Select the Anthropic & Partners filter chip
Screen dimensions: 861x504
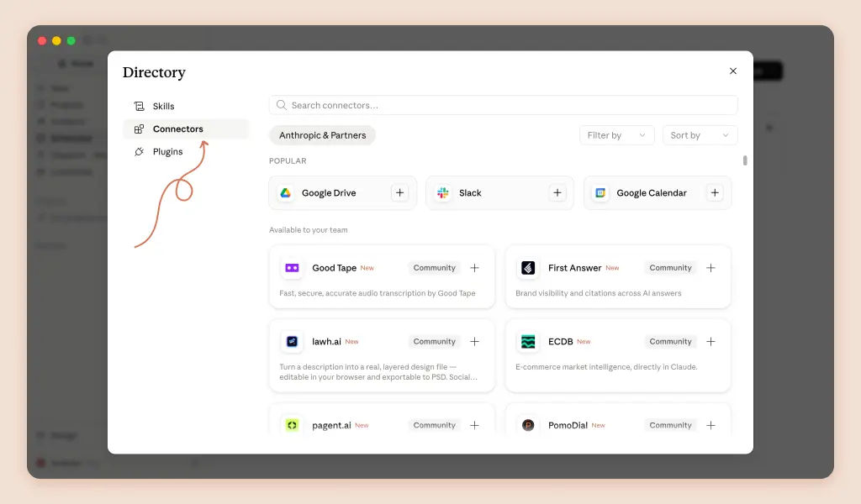coord(322,135)
